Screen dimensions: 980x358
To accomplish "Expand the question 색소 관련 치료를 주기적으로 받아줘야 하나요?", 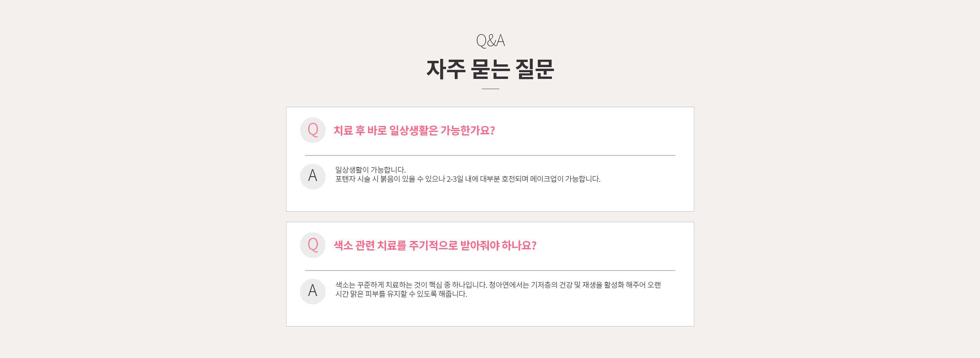I will click(x=435, y=246).
